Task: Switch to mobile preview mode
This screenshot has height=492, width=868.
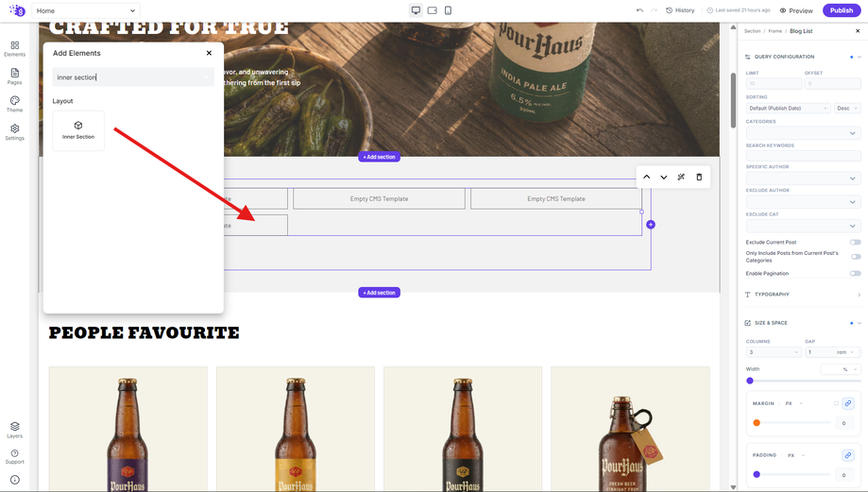Action: 448,10
